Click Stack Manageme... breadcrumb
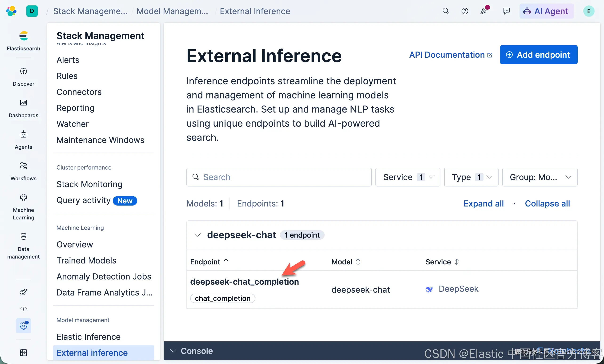Image resolution: width=604 pixels, height=364 pixels. coord(90,11)
